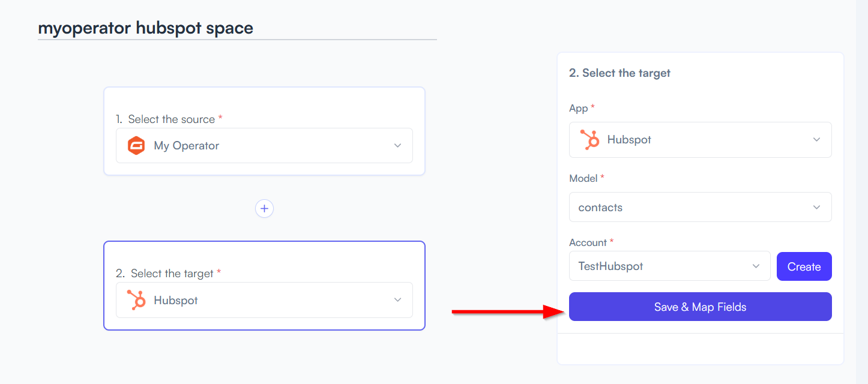Click the Model field label
The image size is (868, 384).
583,178
